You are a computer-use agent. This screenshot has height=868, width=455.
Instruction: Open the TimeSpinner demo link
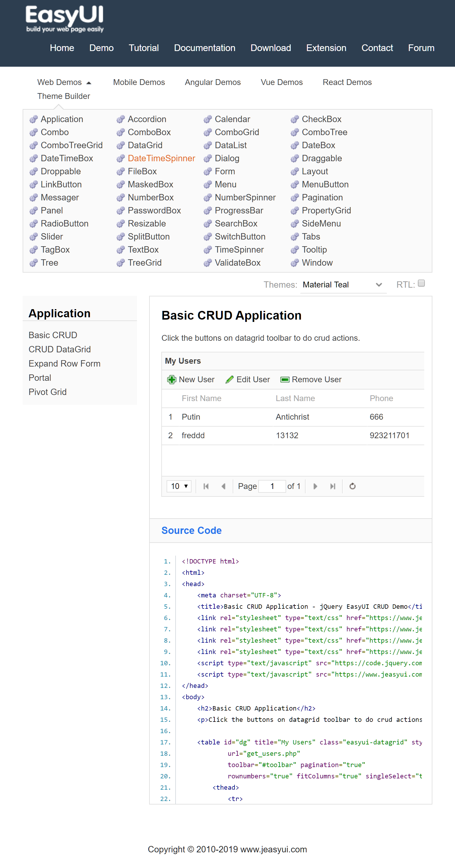pyautogui.click(x=239, y=250)
